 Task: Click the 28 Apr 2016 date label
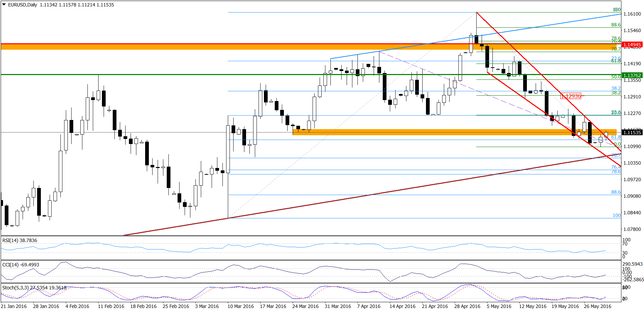pos(467,306)
